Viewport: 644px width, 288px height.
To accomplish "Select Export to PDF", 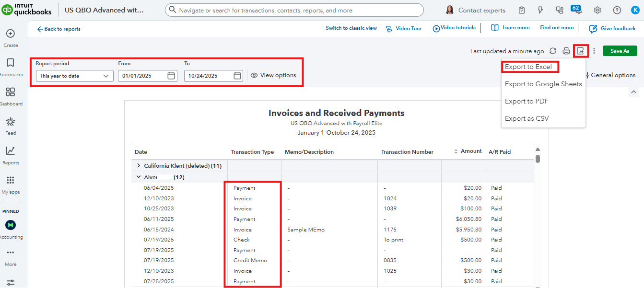I will [x=527, y=101].
